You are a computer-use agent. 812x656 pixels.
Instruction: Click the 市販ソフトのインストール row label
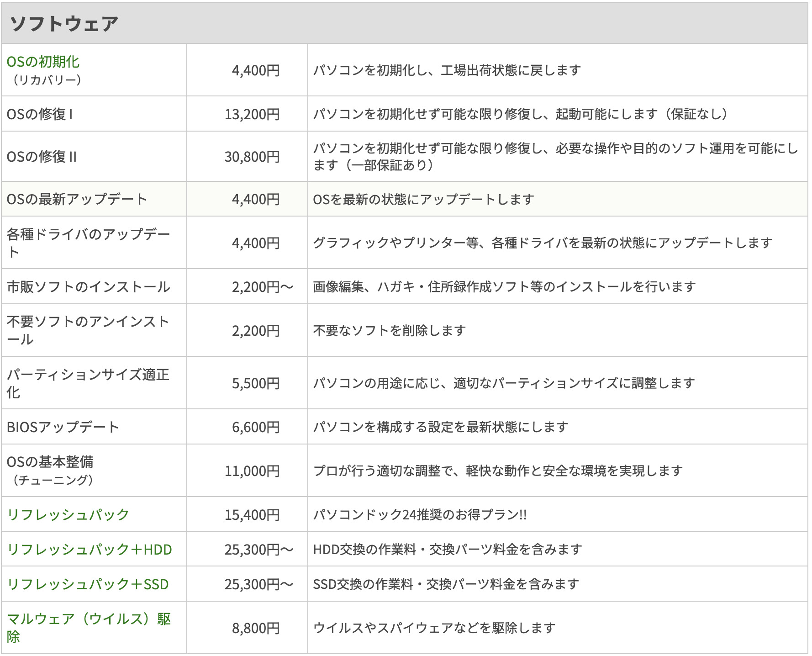point(88,286)
